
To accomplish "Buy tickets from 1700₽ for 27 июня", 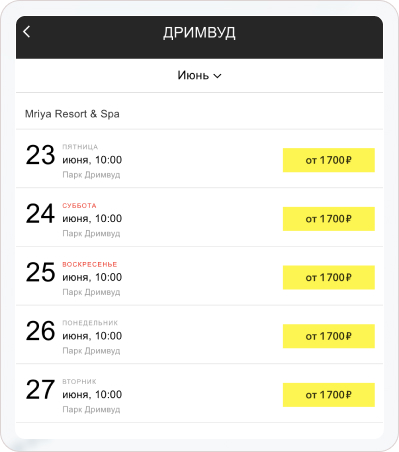I will 329,395.
